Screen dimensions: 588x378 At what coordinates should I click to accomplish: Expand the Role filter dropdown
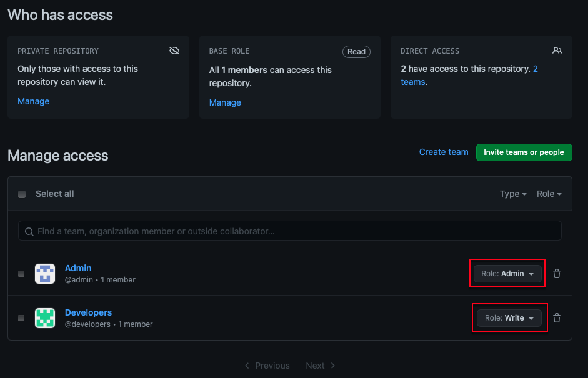click(x=549, y=194)
